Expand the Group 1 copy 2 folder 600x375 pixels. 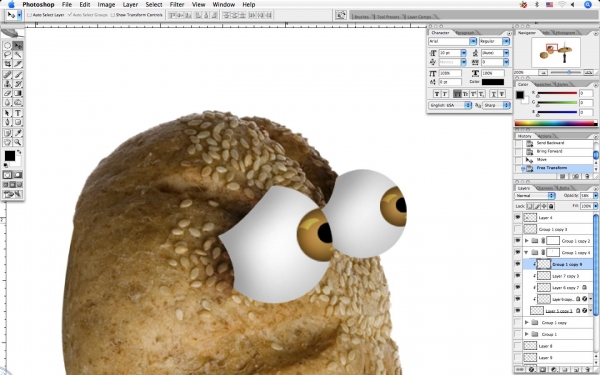527,241
